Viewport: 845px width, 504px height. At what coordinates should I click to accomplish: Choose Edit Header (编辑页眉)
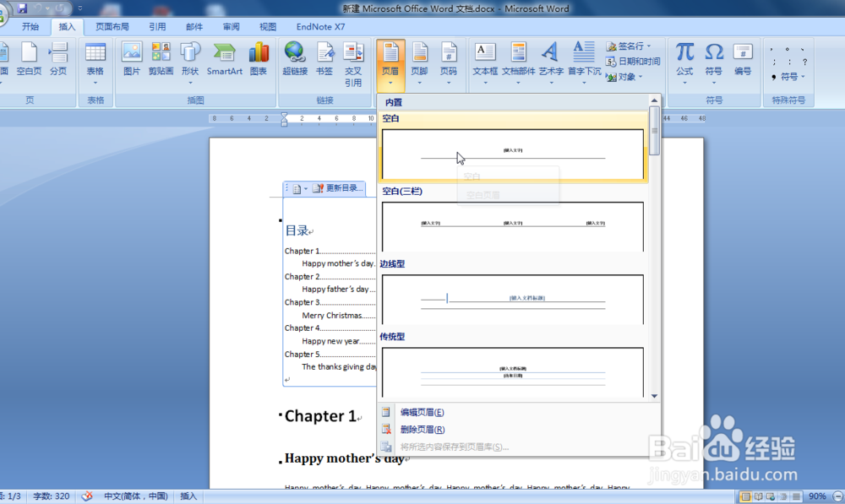422,413
